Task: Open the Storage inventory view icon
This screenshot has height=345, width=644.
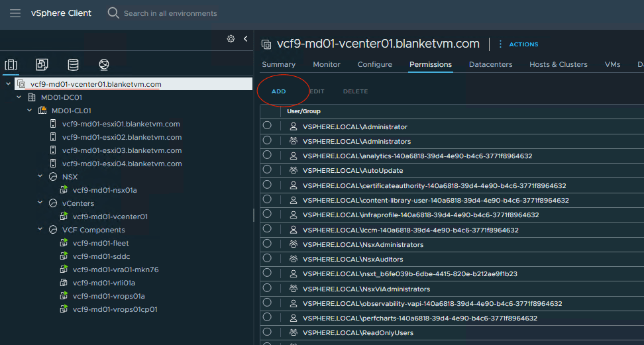Action: tap(73, 64)
